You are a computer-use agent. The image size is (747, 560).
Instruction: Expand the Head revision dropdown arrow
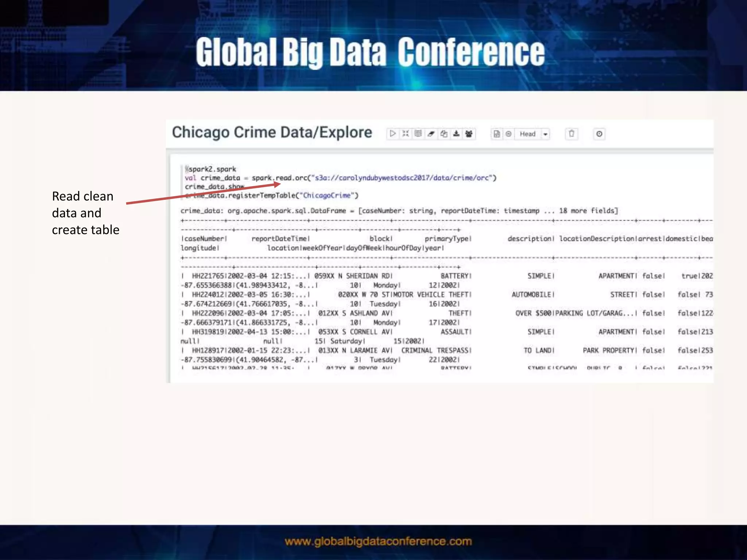pyautogui.click(x=545, y=134)
